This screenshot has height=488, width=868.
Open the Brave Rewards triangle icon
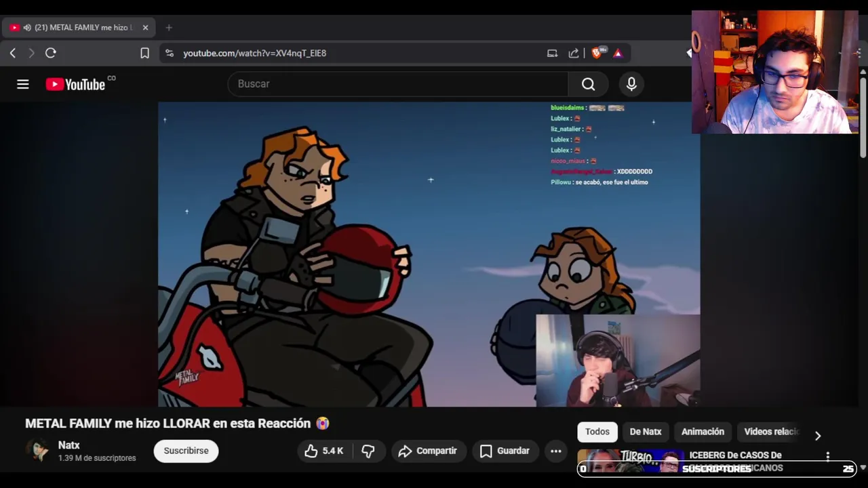point(618,53)
